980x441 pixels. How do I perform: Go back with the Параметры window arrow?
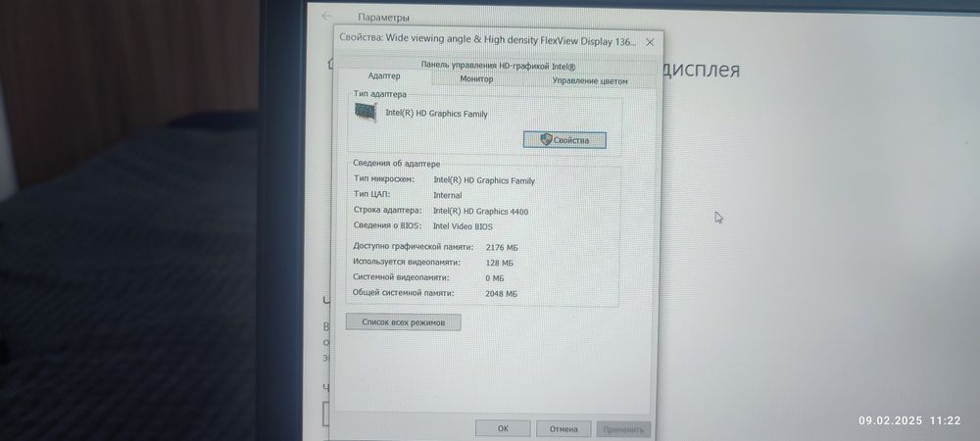[325, 17]
